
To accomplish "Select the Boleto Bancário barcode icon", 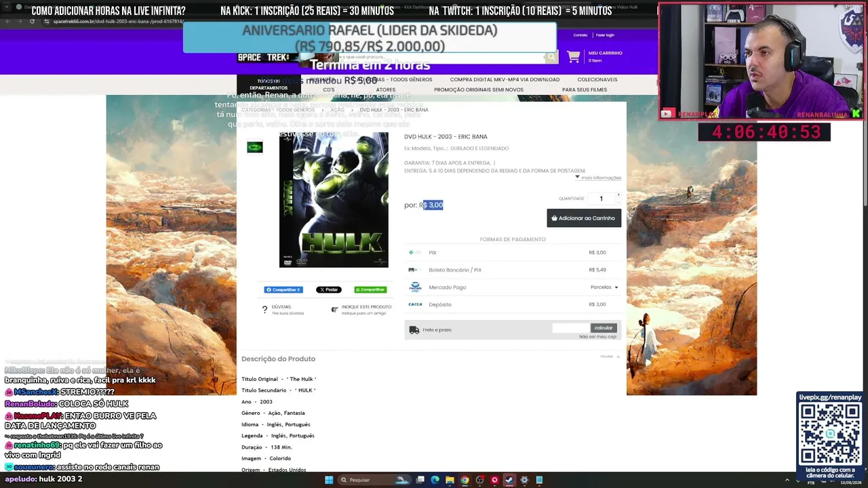I will tap(414, 270).
